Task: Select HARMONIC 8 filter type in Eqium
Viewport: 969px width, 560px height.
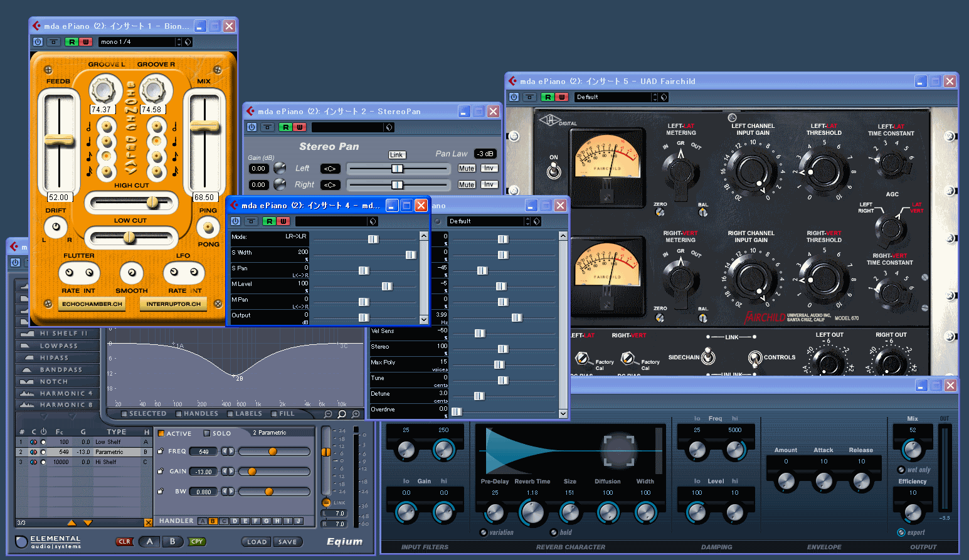Action: click(x=57, y=404)
